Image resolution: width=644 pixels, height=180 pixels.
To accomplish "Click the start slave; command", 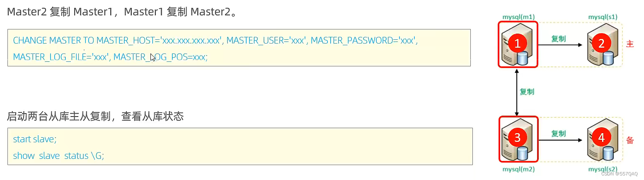I will point(35,139).
